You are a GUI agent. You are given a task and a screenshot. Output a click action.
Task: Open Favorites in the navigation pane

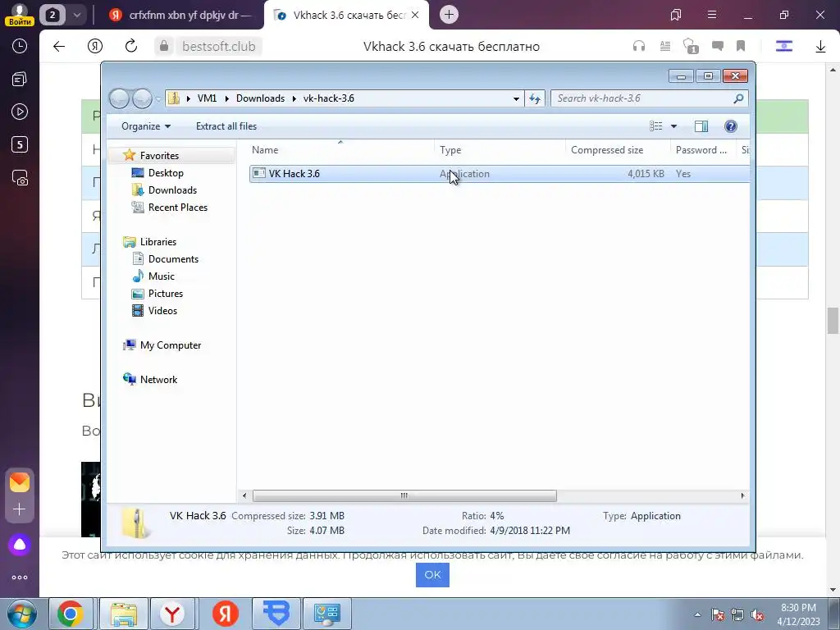point(159,156)
